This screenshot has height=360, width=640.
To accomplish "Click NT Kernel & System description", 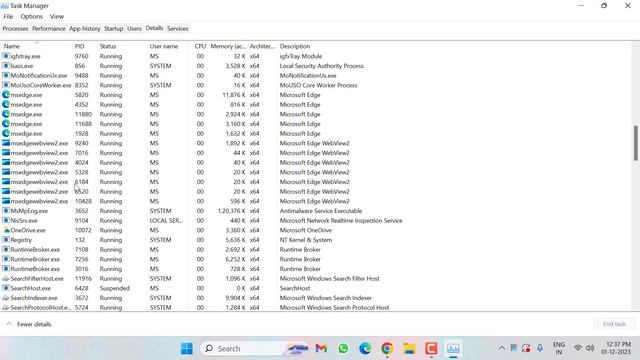I will (306, 240).
